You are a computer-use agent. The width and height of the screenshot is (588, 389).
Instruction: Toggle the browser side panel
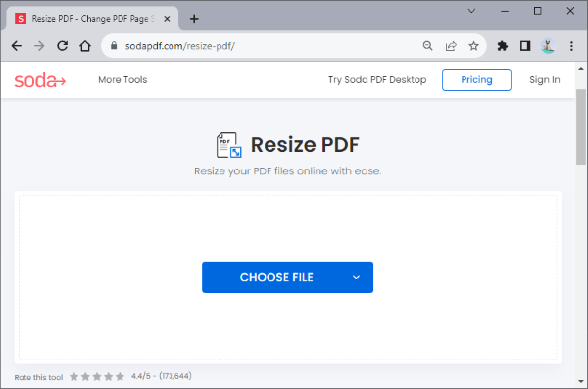tap(525, 46)
